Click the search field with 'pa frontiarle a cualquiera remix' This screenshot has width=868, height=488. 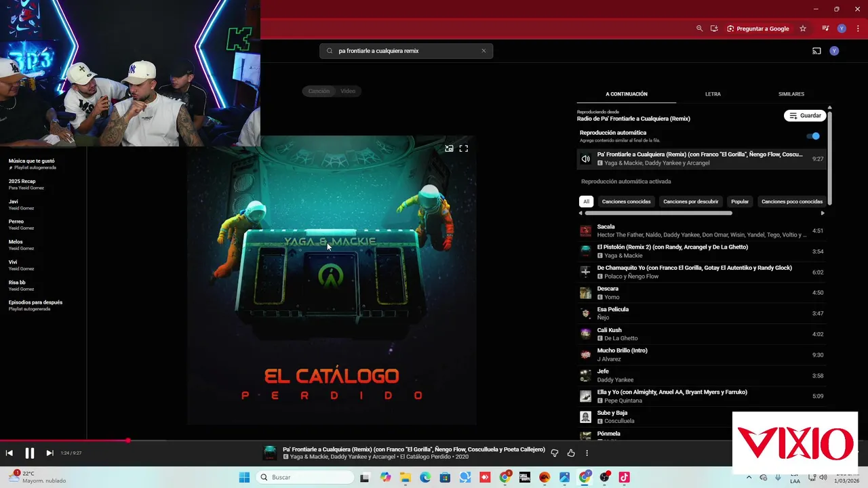(406, 51)
